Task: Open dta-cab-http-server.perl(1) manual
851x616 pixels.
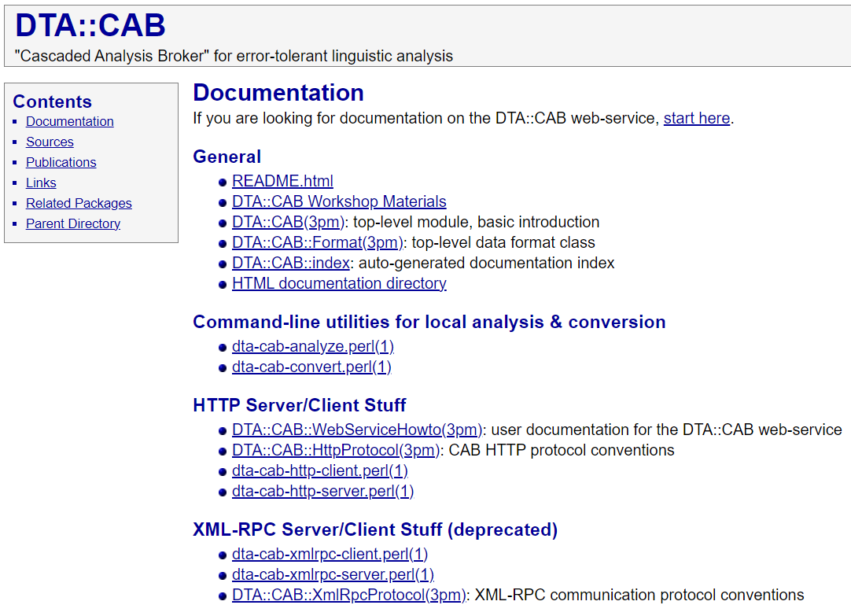Action: (x=322, y=491)
